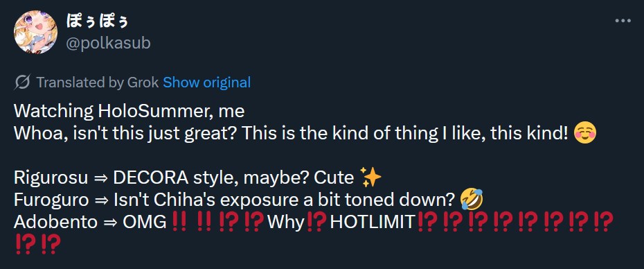Click the word Rigurosu
Screen dimensions: 644x269
(x=51, y=178)
